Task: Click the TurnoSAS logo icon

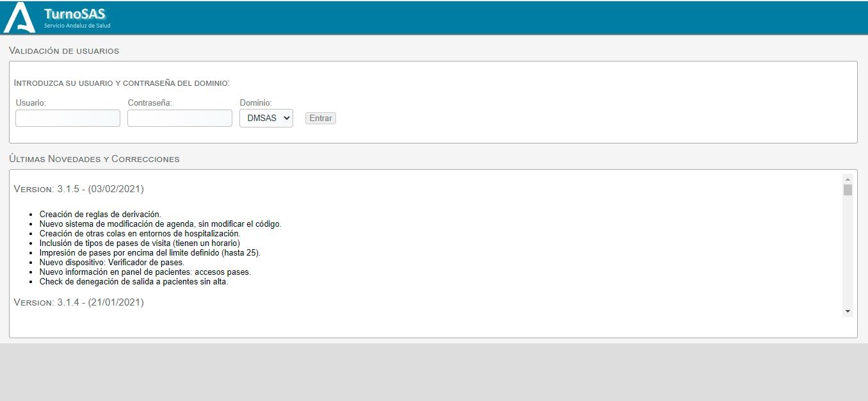Action: tap(19, 17)
